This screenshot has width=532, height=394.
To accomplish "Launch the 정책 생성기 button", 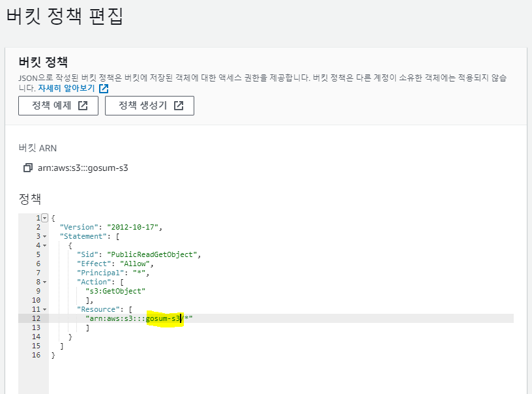I will coord(149,106).
